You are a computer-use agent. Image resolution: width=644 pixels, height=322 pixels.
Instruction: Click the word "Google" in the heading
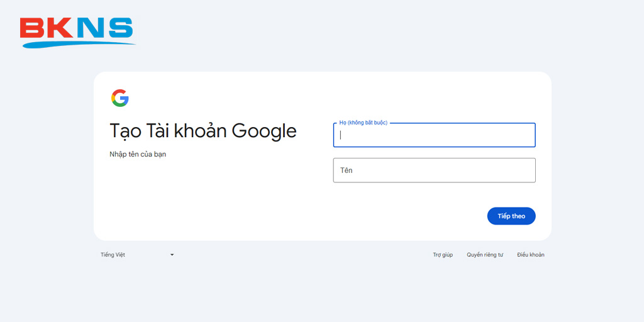(264, 131)
